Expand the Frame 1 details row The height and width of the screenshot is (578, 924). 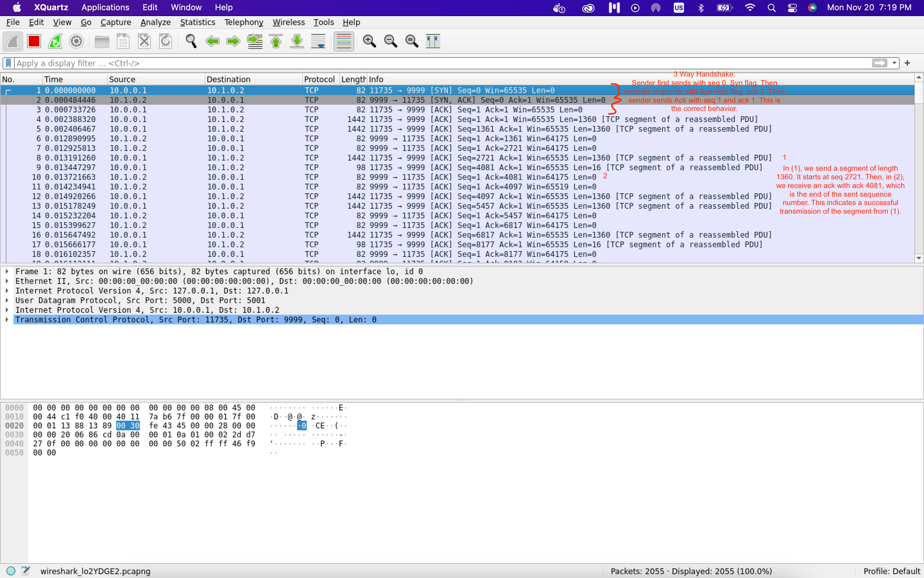7,271
